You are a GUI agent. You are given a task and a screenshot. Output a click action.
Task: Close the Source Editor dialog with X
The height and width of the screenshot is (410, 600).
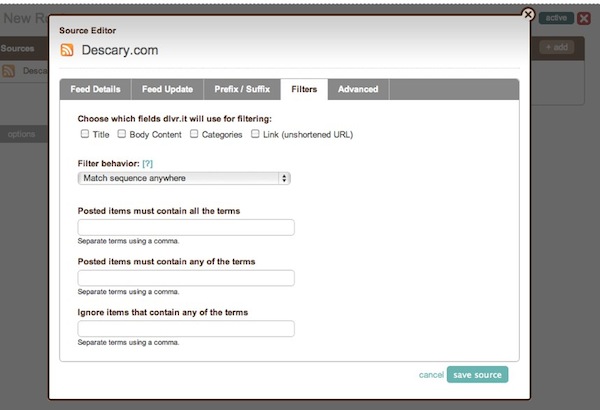[x=528, y=15]
